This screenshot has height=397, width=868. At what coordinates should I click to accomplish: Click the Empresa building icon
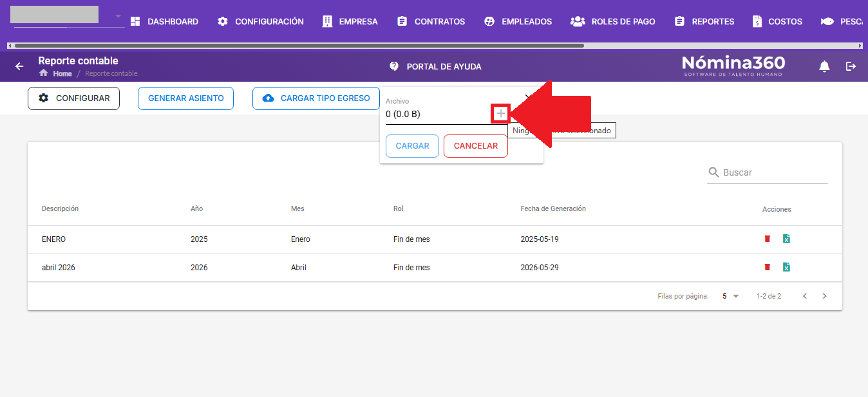click(x=327, y=21)
